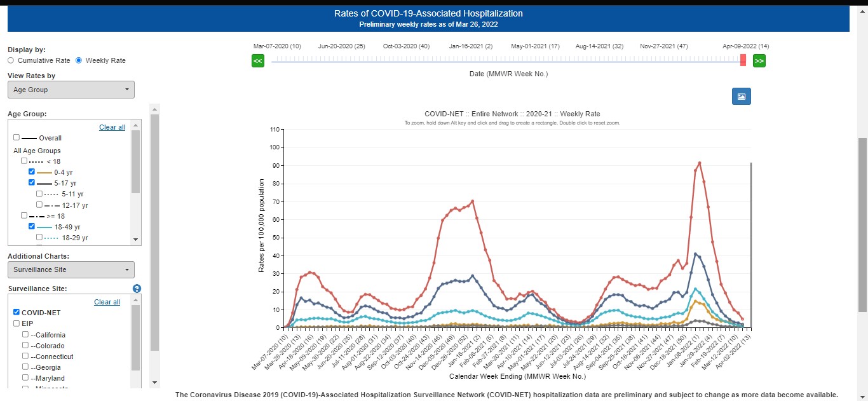Enable the Overall age group checkbox
This screenshot has height=401, width=868.
click(x=17, y=137)
